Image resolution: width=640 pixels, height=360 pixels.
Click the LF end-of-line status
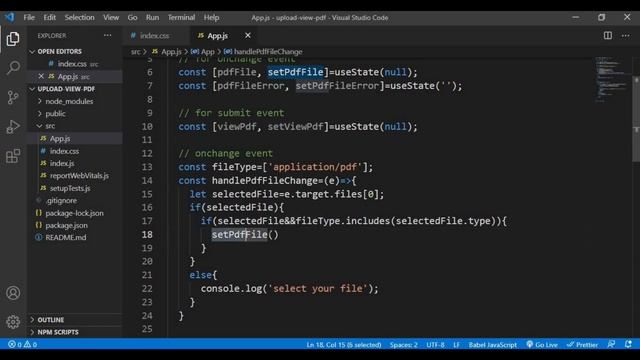coord(456,345)
